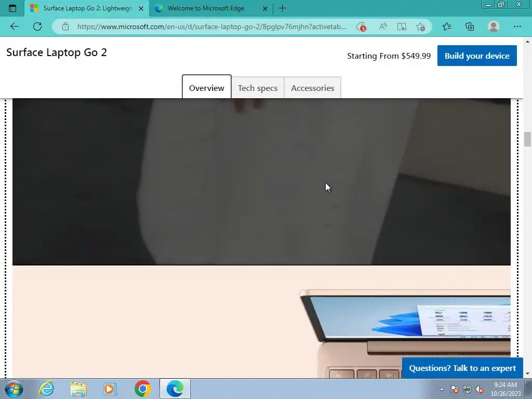Open Favorites list icon
The image size is (532, 399).
click(x=447, y=26)
